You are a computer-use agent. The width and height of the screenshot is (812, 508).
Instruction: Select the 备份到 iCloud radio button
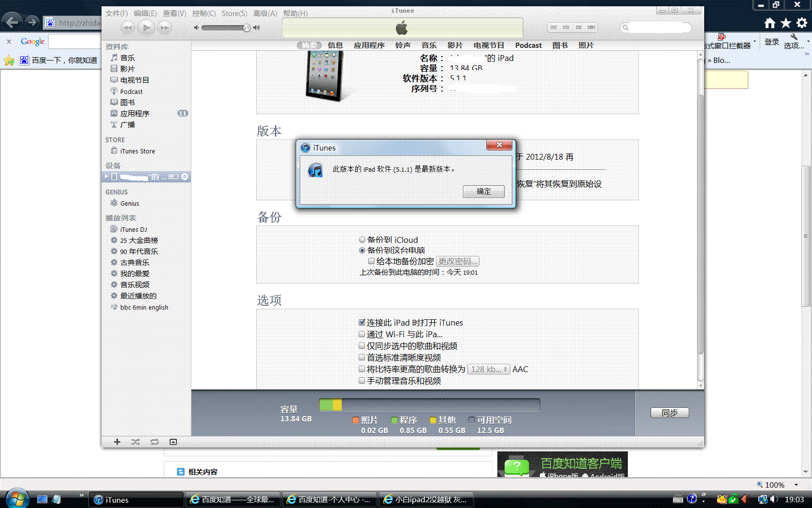click(x=362, y=239)
